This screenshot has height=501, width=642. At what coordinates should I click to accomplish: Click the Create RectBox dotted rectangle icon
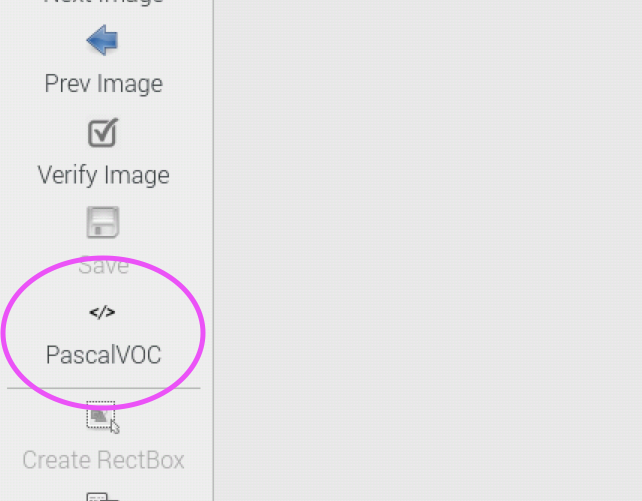(103, 417)
